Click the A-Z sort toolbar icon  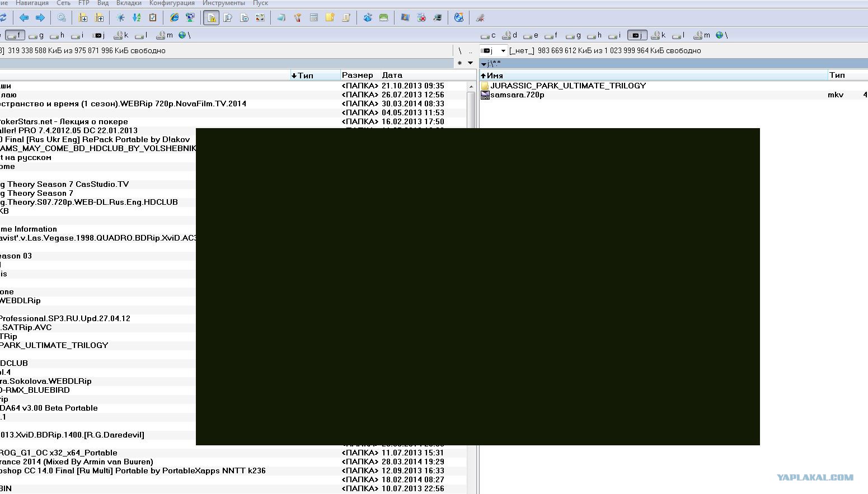click(137, 18)
